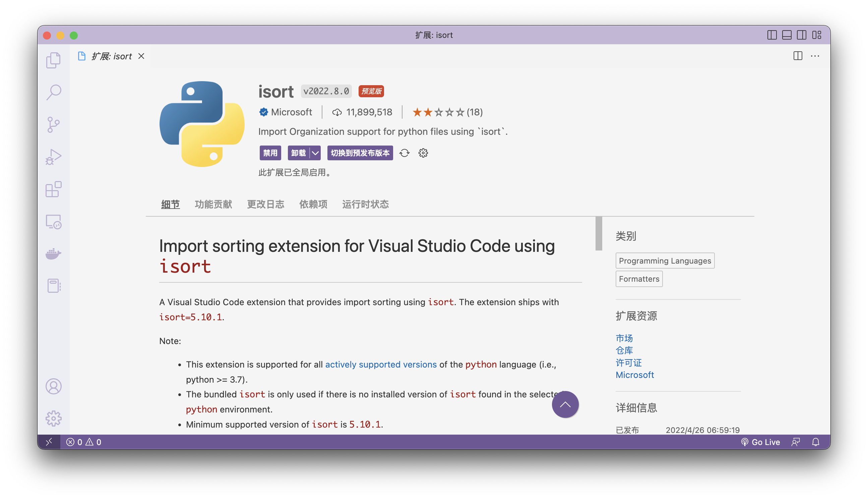868x499 pixels.
Task: Select the Docker icon in activity bar
Action: pos(53,254)
